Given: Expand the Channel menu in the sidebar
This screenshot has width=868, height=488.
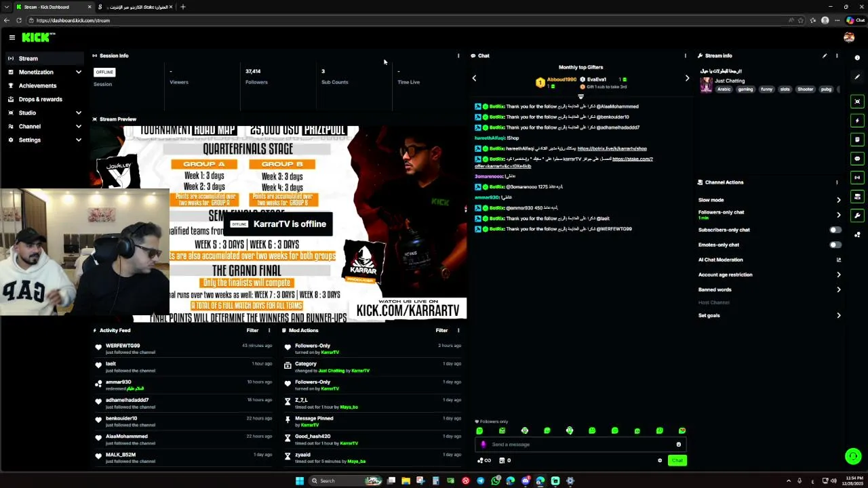Looking at the screenshot, I should [45, 126].
